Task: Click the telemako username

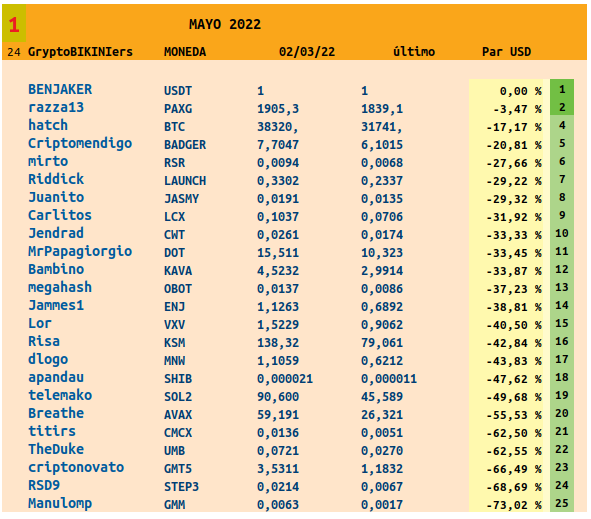Action: [60, 395]
